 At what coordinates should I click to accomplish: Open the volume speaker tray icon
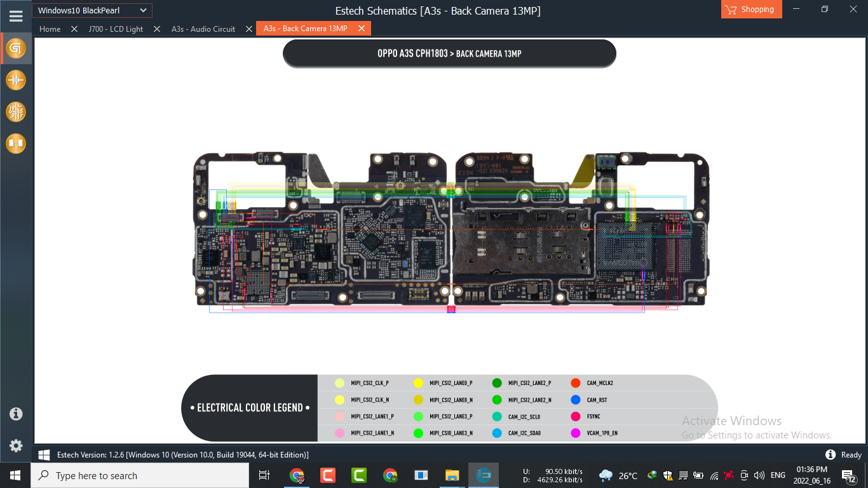(x=759, y=475)
